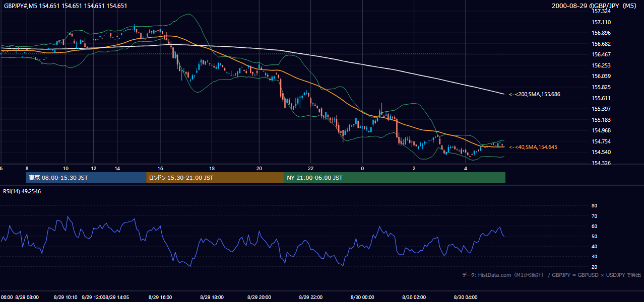Click the price axis label 157.110
The height and width of the screenshot is (302, 644).
pyautogui.click(x=601, y=22)
